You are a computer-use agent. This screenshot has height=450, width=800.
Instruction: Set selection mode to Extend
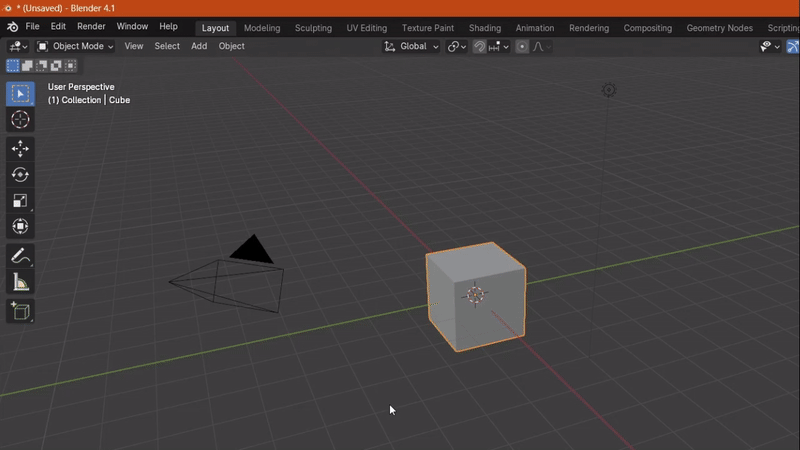pyautogui.click(x=27, y=65)
